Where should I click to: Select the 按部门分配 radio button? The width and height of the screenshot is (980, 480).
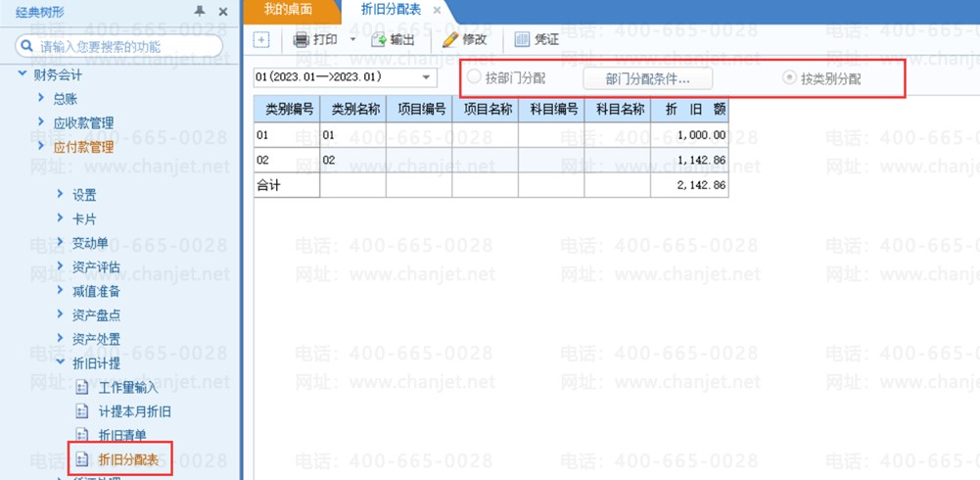coord(475,76)
